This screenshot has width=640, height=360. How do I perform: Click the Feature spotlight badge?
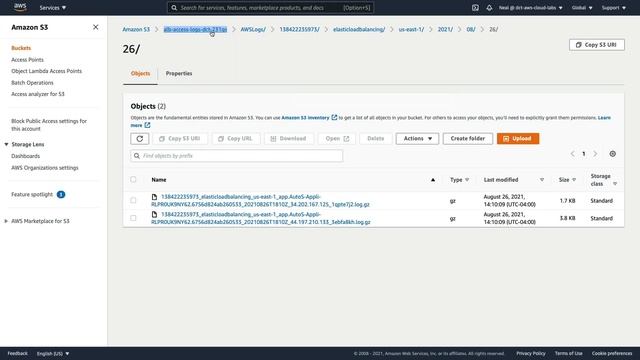point(61,195)
